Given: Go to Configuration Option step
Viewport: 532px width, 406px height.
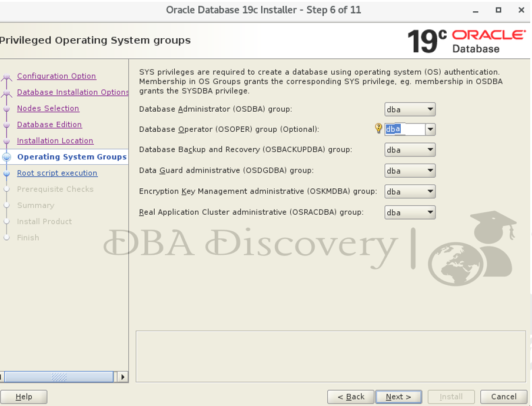Looking at the screenshot, I should (x=56, y=76).
